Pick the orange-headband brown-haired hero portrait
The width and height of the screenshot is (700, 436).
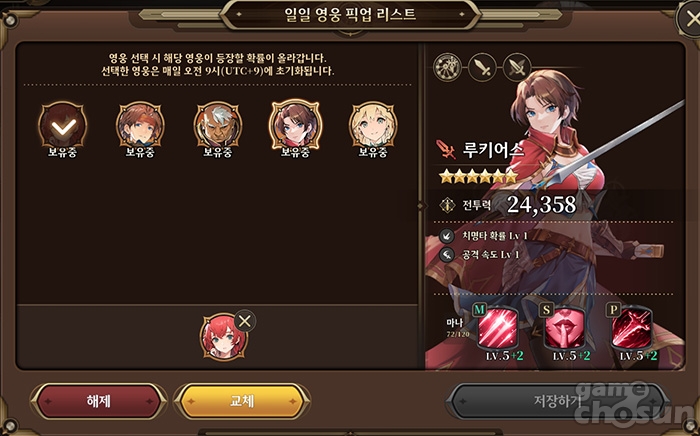coord(140,125)
